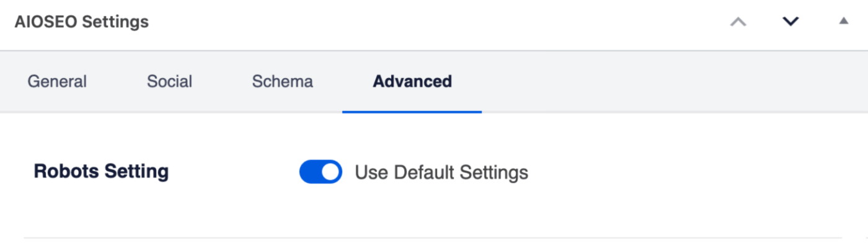
Task: Click the greyed-out upward chevron icon
Action: (738, 22)
